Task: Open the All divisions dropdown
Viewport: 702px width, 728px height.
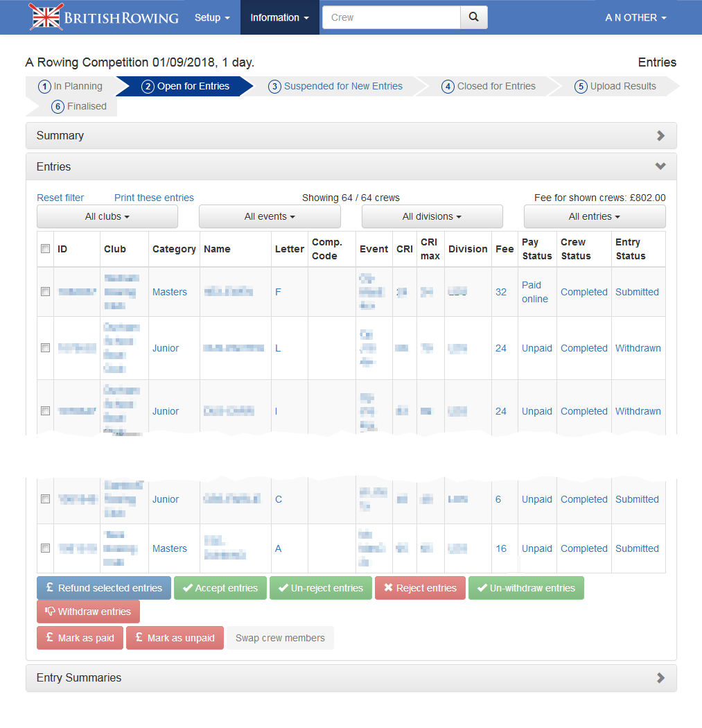Action: [432, 216]
